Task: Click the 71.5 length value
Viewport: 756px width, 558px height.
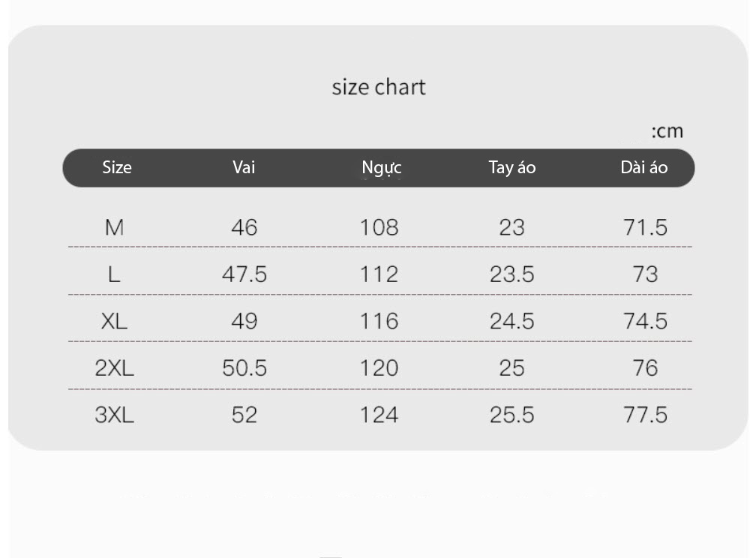Action: (x=646, y=227)
